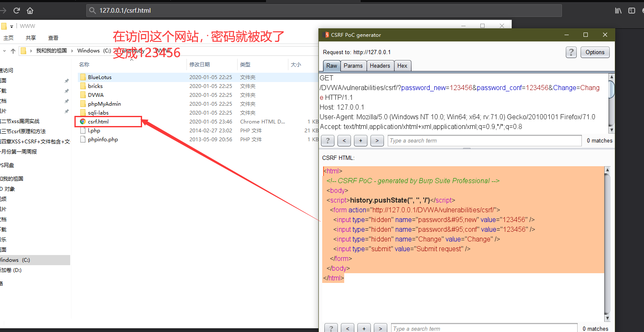Select 3D 对象 in the Explorer sidebar
This screenshot has width=644, height=332.
tap(8, 189)
